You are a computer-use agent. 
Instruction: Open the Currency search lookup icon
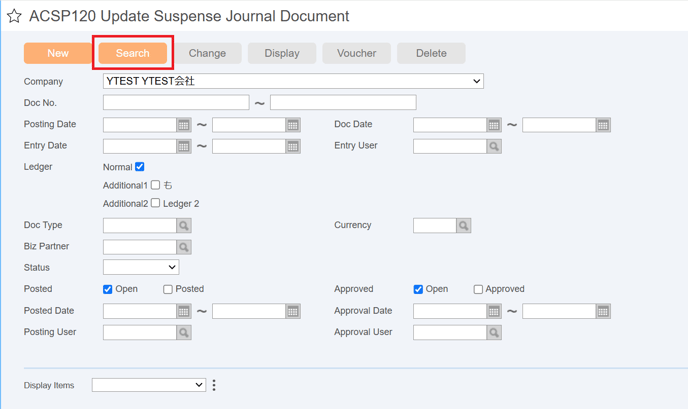click(x=463, y=226)
